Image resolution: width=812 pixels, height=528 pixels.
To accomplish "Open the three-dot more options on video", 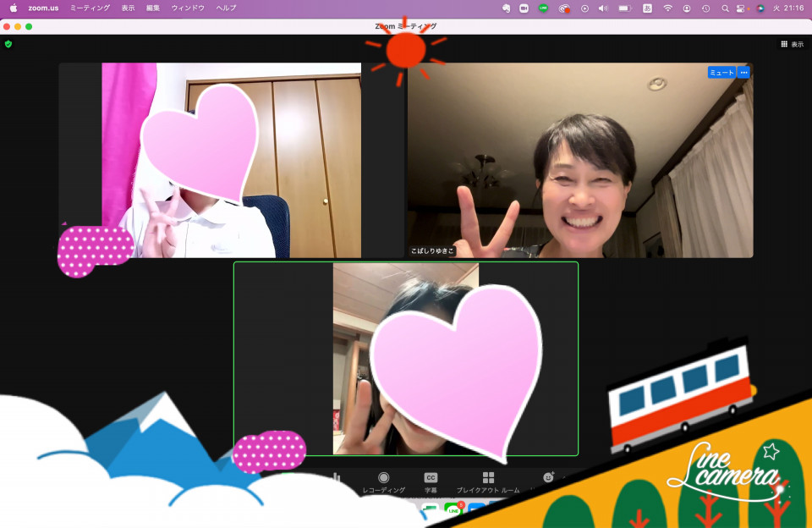I will click(x=743, y=73).
